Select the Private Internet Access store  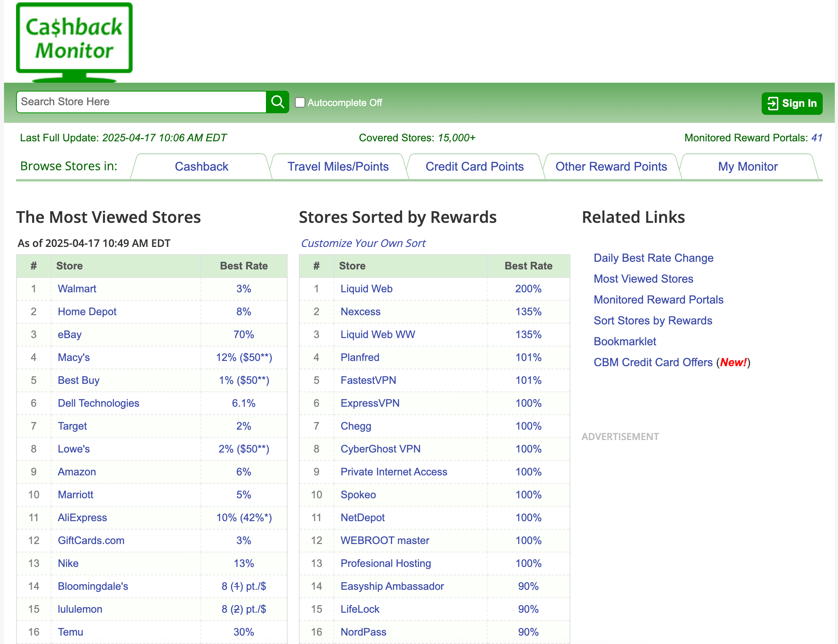click(x=394, y=472)
